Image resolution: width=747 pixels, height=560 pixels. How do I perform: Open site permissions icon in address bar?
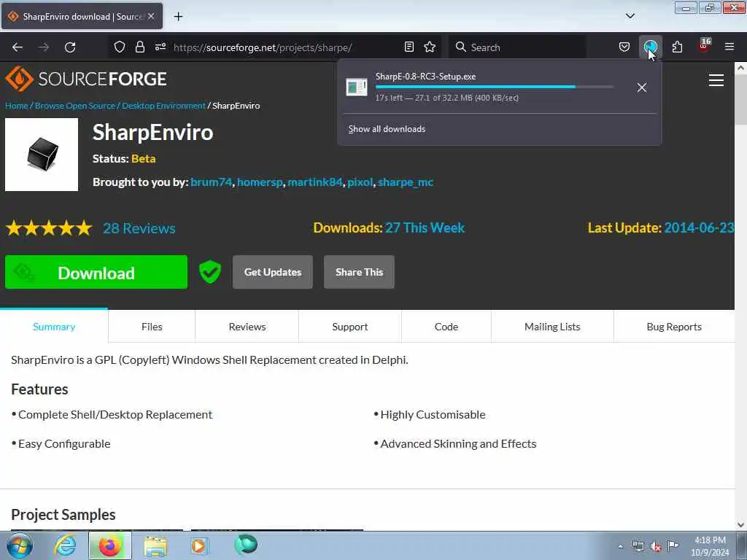[x=160, y=47]
